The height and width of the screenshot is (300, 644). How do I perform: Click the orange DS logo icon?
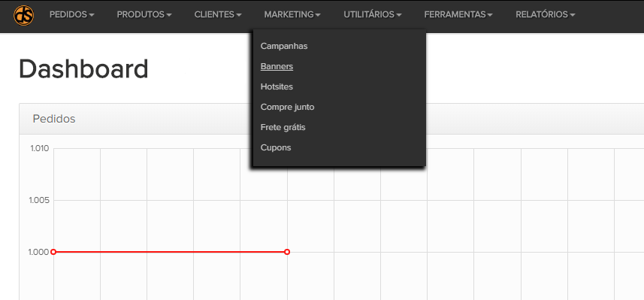point(24,15)
